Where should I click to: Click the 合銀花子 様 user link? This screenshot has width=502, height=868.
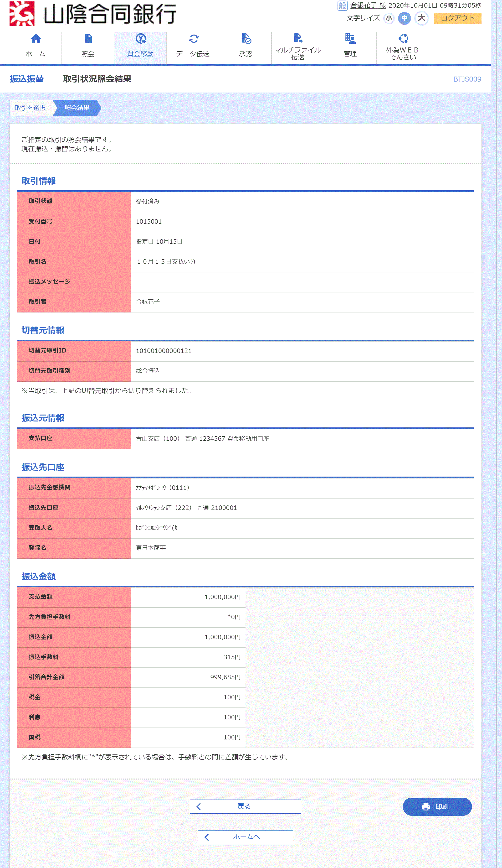[368, 5]
